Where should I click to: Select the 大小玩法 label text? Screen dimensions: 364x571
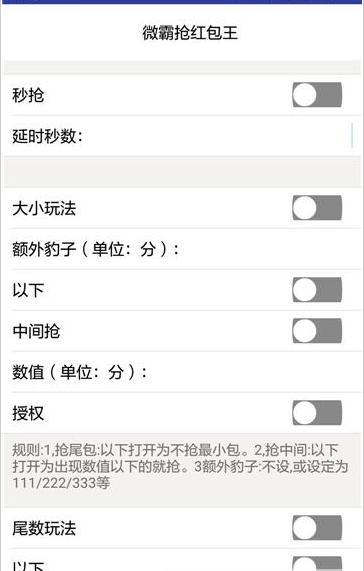coord(44,209)
